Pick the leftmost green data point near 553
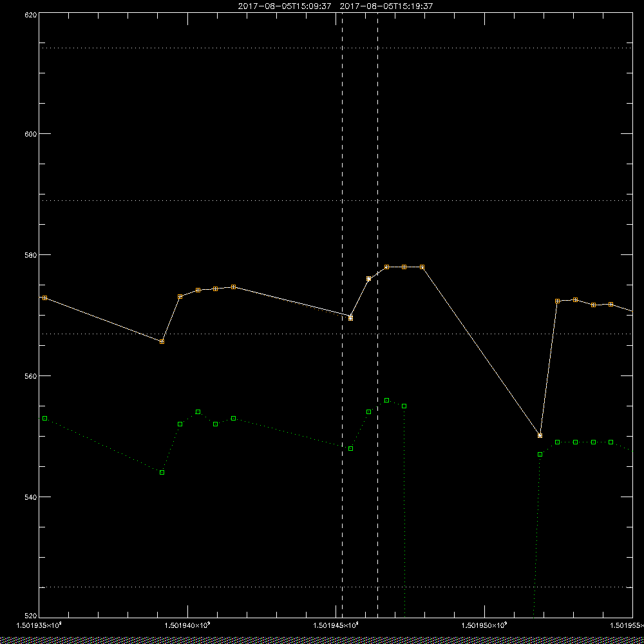 [x=45, y=418]
